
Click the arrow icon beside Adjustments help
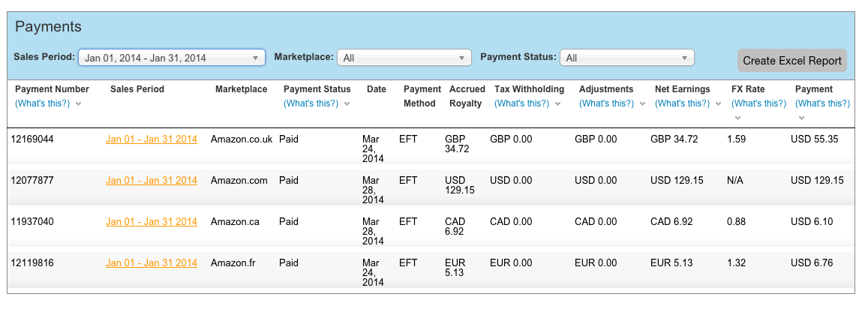(x=642, y=104)
